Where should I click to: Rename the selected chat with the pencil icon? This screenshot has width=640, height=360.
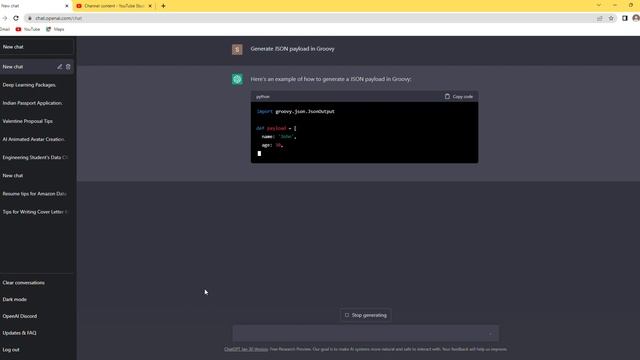pyautogui.click(x=60, y=67)
